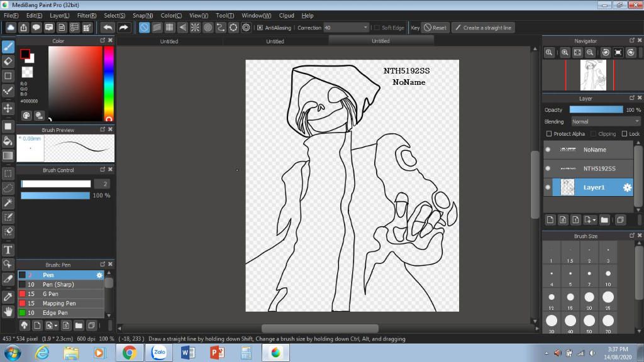Select the Eraser tool
The height and width of the screenshot is (362, 644).
[8, 62]
